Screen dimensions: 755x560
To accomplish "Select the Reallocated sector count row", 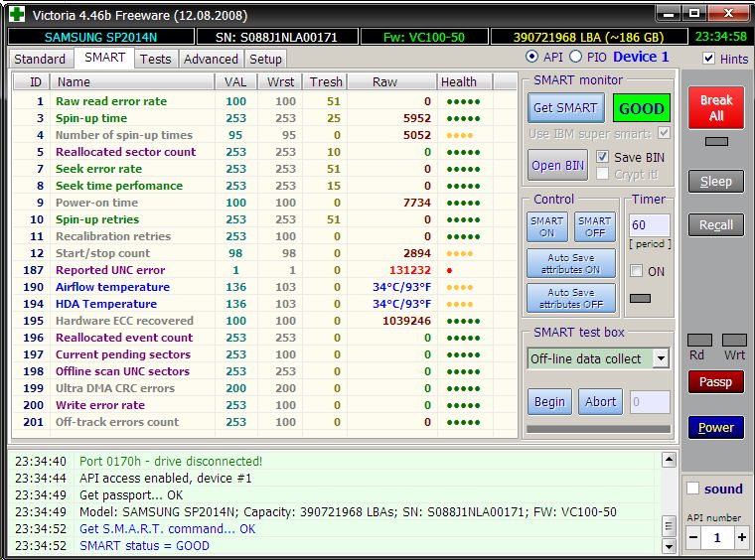I will coord(264,152).
